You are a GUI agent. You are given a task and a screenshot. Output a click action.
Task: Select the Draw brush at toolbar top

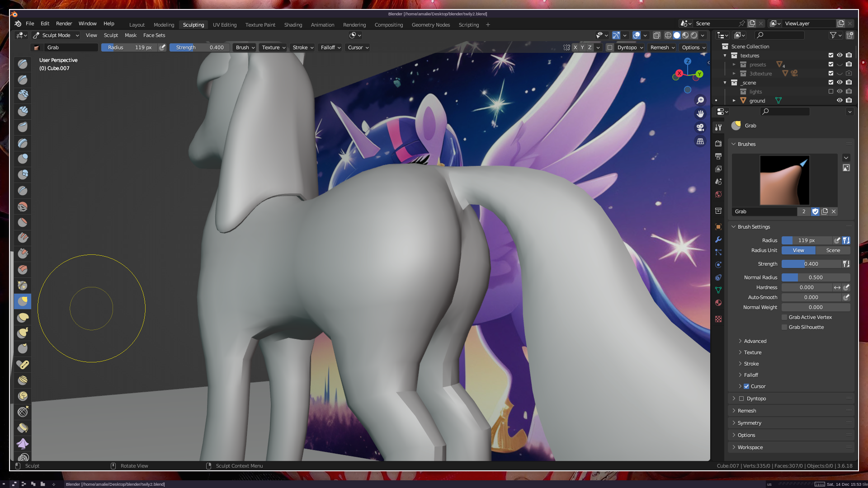tap(23, 64)
